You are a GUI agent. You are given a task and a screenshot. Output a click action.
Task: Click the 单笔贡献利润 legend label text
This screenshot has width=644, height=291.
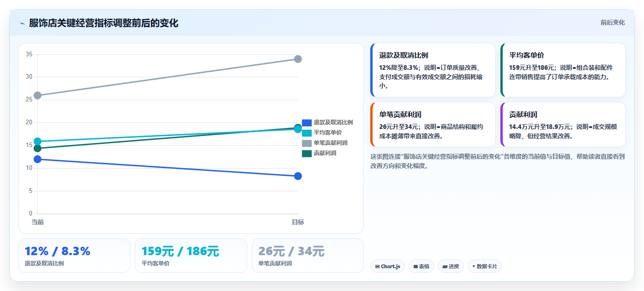pyautogui.click(x=330, y=143)
